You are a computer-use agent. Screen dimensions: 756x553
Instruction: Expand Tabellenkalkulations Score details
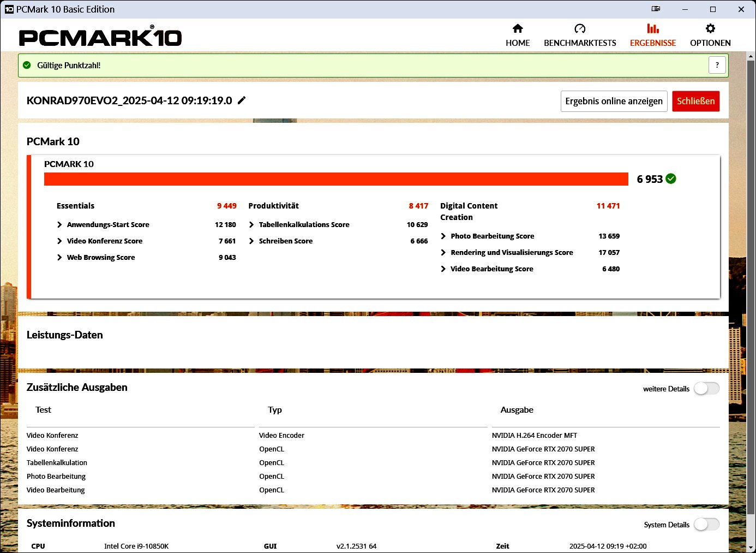pyautogui.click(x=251, y=224)
